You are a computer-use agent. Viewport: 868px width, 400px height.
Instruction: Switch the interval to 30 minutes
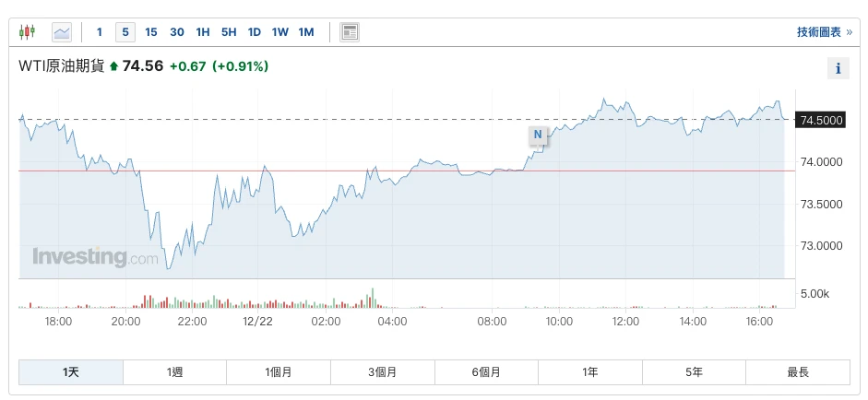(177, 32)
